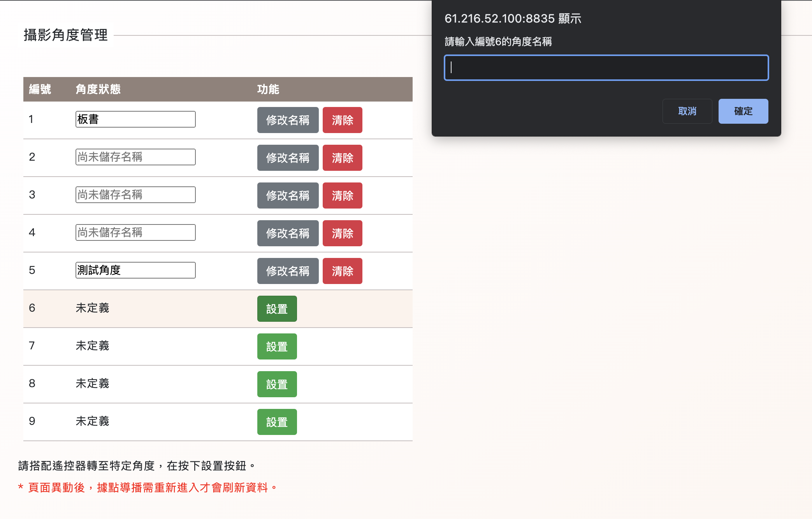Viewport: 812px width, 519px height.
Task: Click the 板書 name field in row 1
Action: [x=135, y=119]
